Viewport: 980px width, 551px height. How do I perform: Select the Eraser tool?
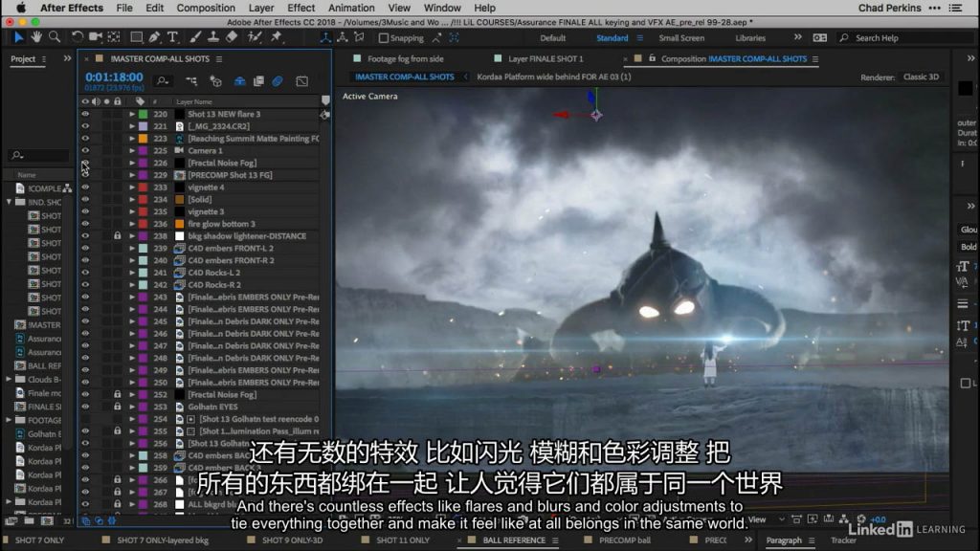[x=232, y=37]
